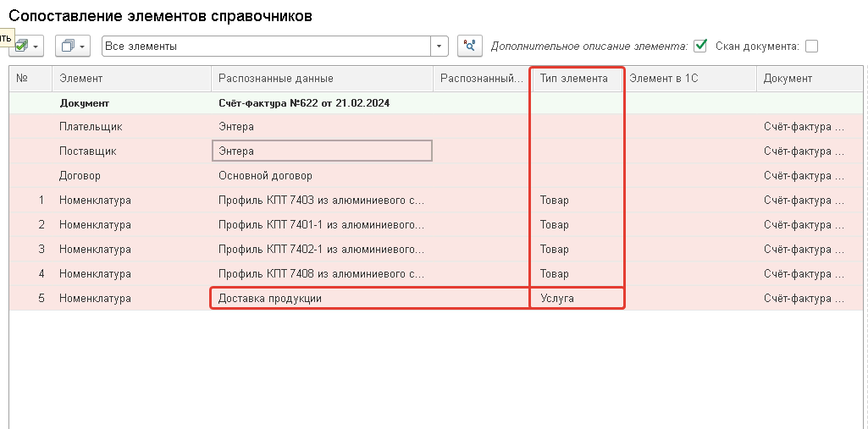Screen dimensions: 868x429
Task: Click 'Профиль КПТ 7402-1 из алюминиевого' cell
Action: [322, 250]
